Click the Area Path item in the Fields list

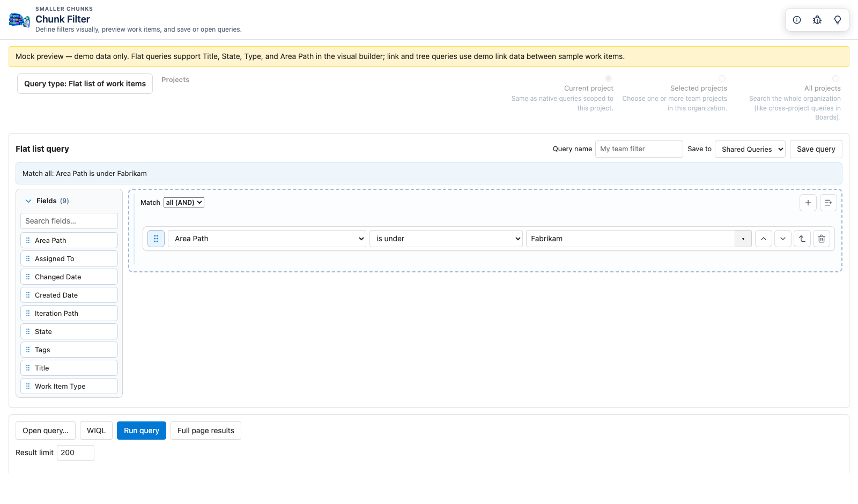pyautogui.click(x=69, y=240)
